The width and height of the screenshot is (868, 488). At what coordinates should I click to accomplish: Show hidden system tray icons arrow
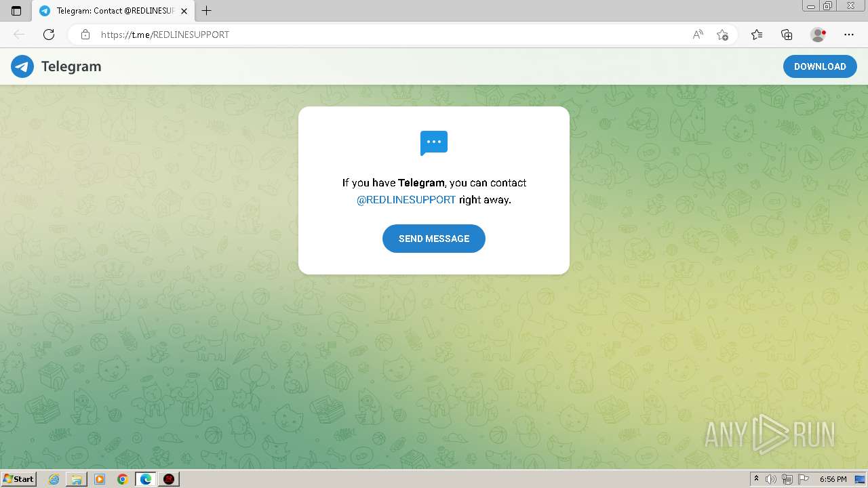click(756, 479)
